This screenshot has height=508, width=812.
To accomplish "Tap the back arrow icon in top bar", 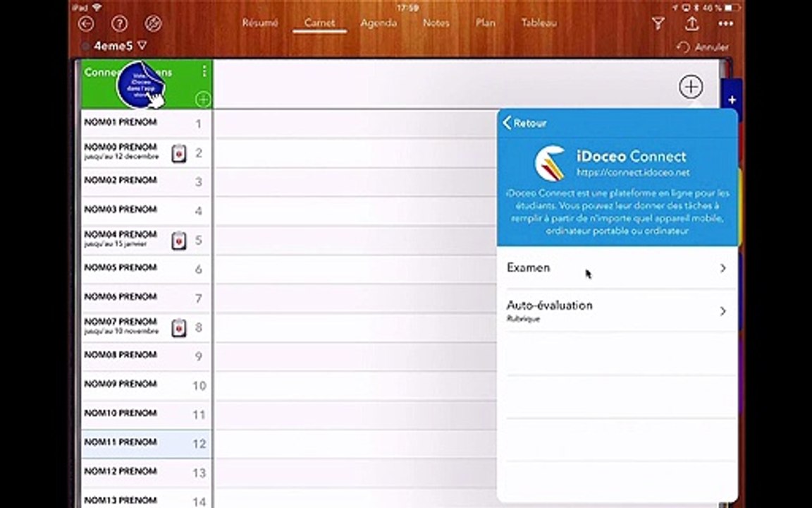I will 86,23.
